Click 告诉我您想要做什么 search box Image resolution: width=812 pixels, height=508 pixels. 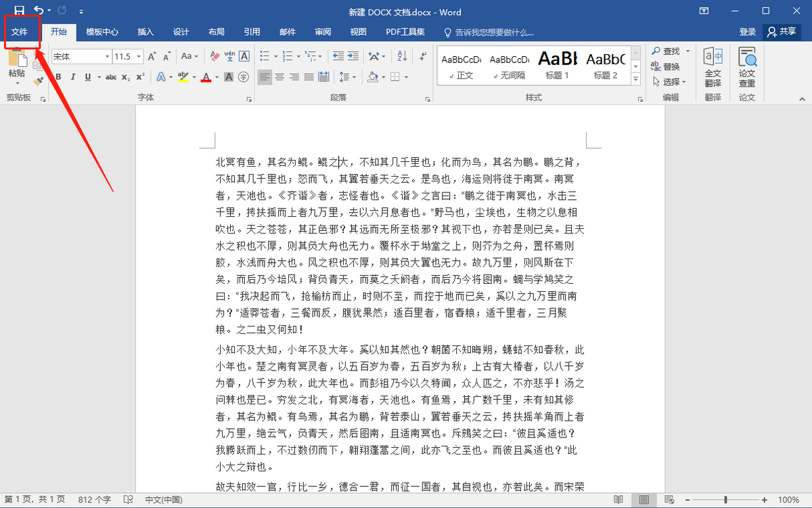(489, 32)
